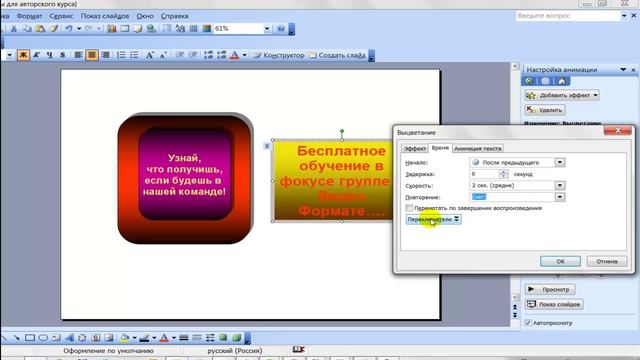The height and width of the screenshot is (360, 640).
Task: Open the zoom percentage dropdown
Action: 267,29
